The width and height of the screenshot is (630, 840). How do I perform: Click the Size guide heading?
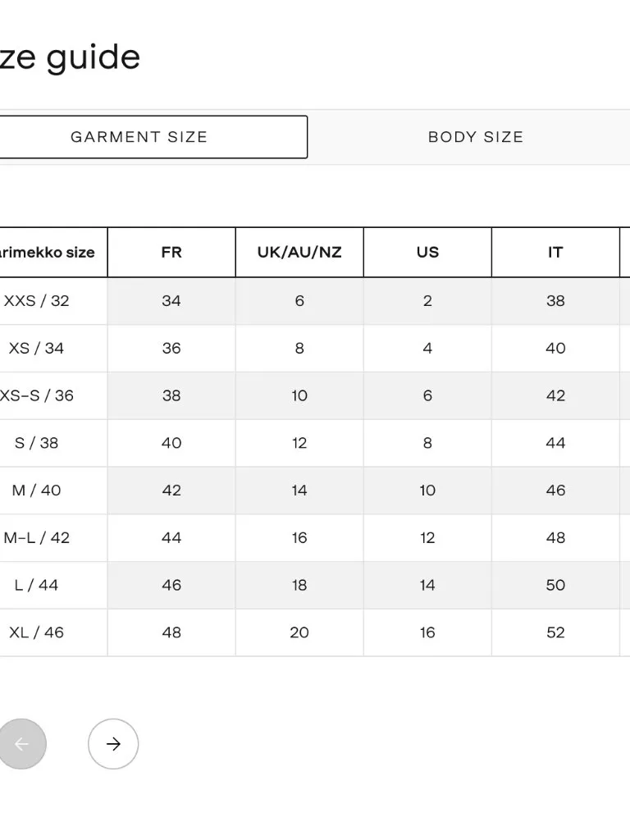point(70,58)
